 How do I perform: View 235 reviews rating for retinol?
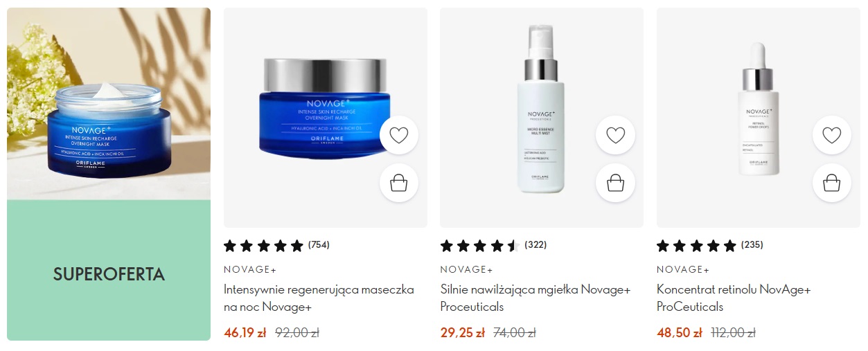(709, 245)
